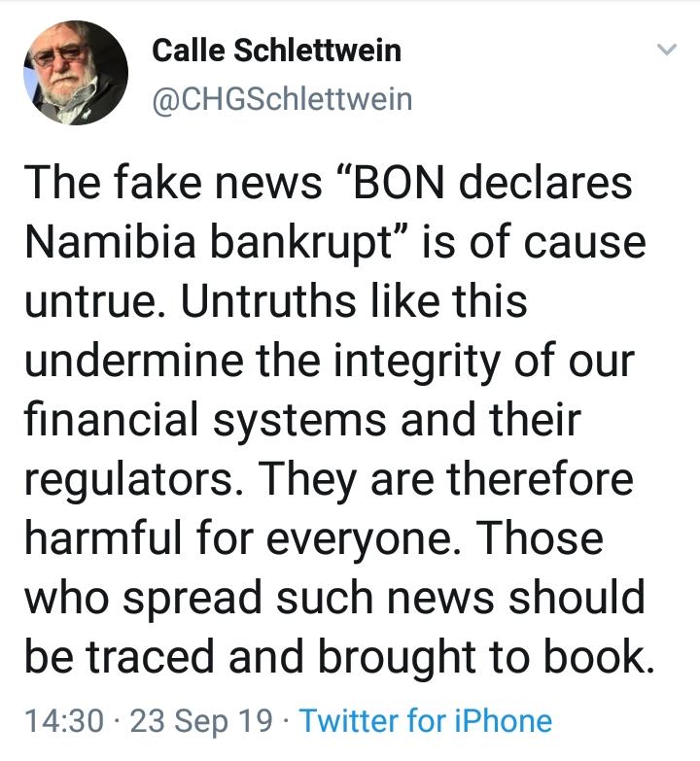Open the Calle Schlettwein display name
This screenshot has width=700, height=761.
click(x=277, y=50)
